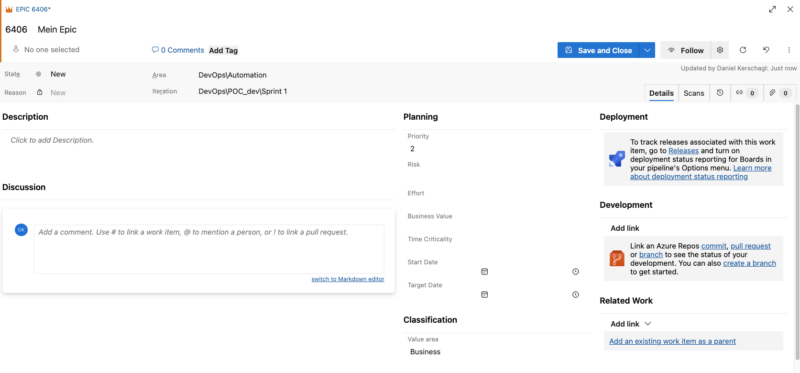
Task: Follow this work item
Action: pos(686,50)
